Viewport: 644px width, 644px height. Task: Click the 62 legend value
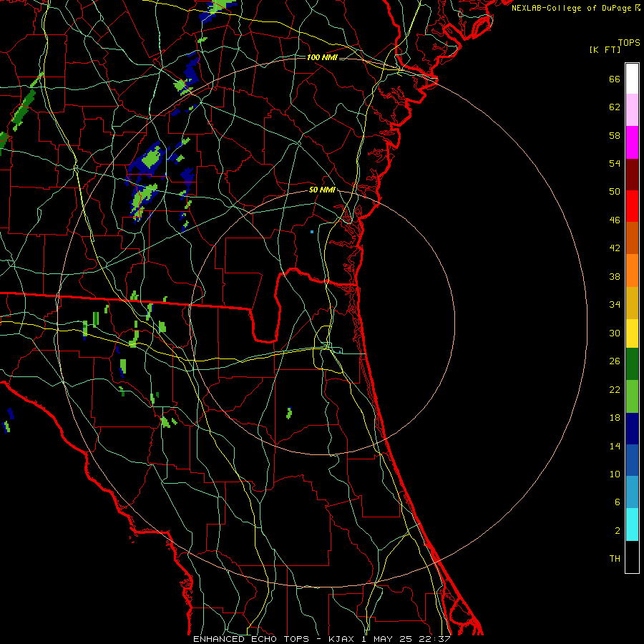point(615,107)
